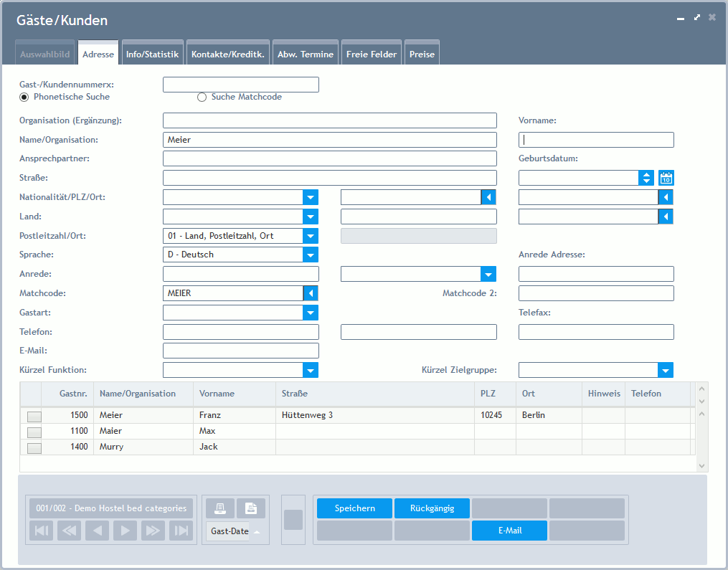
Task: Click the Ort lookup arrow in Nationalität row
Action: 666,197
